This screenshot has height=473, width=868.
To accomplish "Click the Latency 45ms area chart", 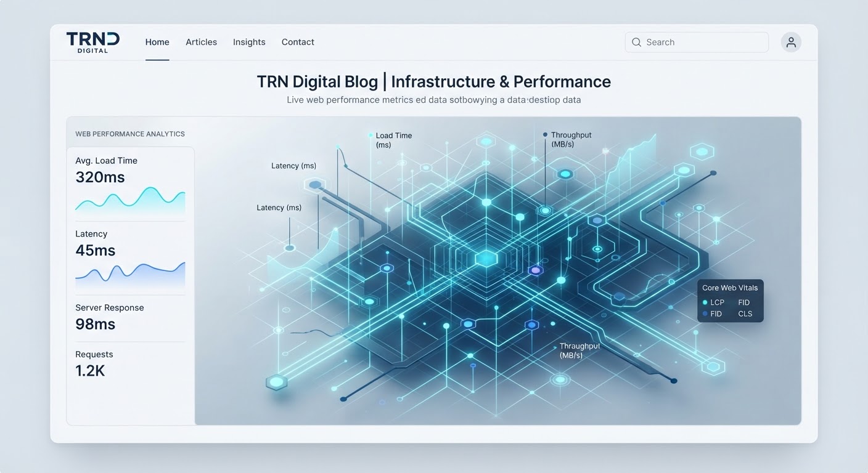I will click(130, 275).
